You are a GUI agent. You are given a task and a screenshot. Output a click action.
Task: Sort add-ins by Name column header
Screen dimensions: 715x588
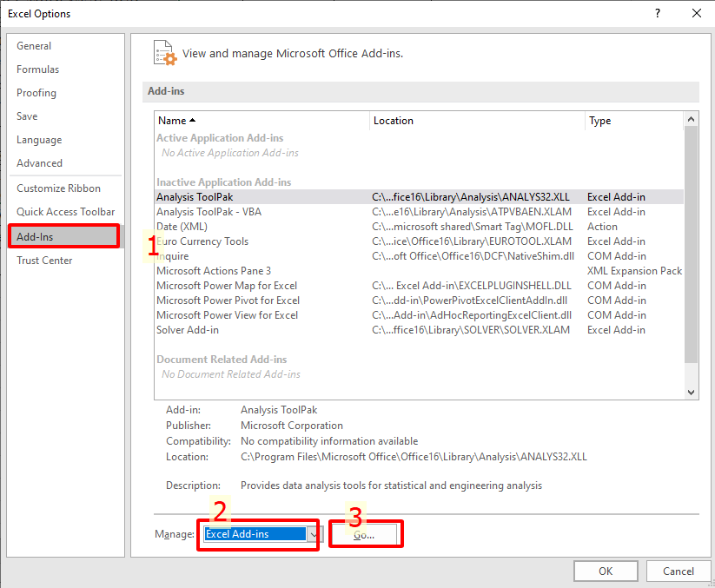click(x=262, y=121)
